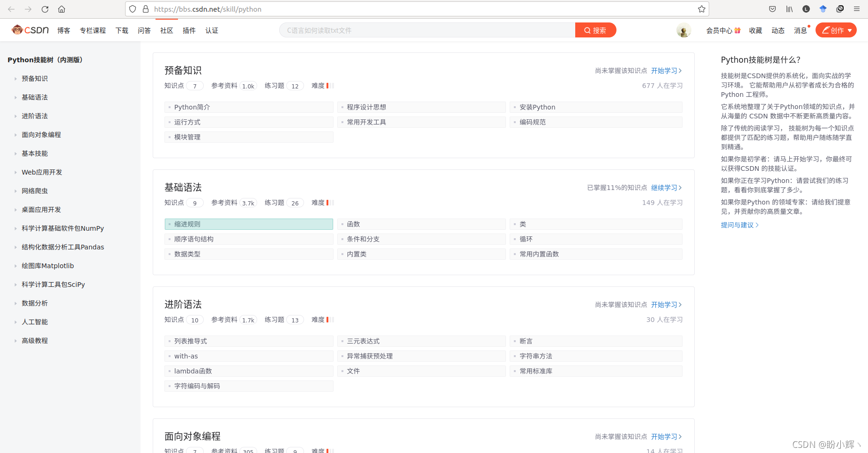Expand 桌面应用开发 in sidebar tree
The width and height of the screenshot is (868, 453).
point(41,210)
